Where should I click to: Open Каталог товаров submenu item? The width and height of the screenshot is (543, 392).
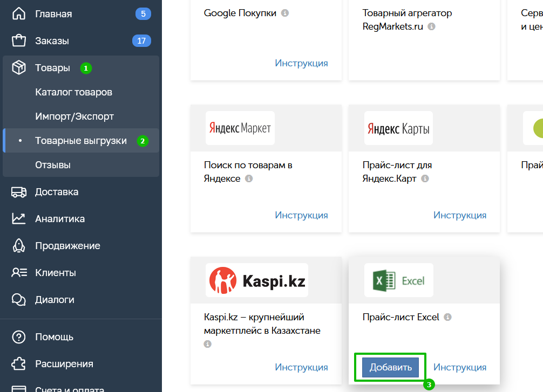74,92
